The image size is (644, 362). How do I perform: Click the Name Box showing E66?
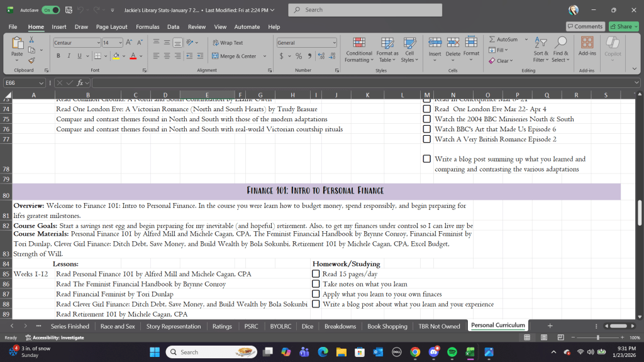coord(22,83)
